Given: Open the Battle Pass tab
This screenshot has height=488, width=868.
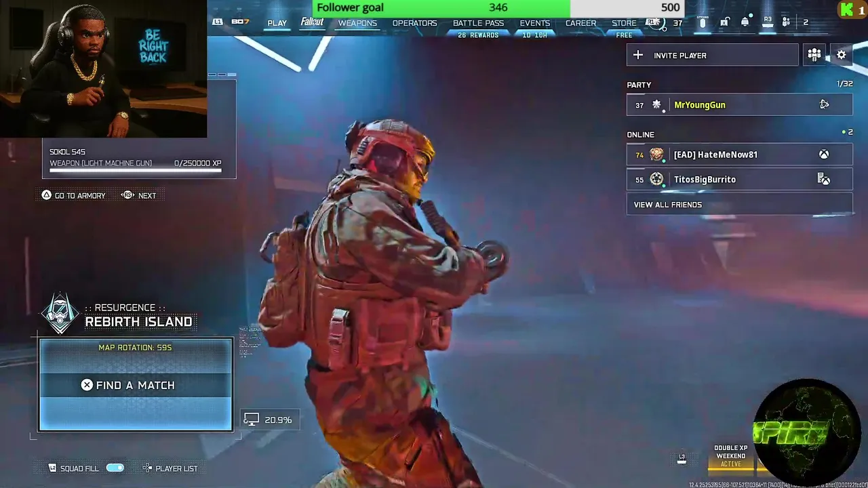Looking at the screenshot, I should click(x=478, y=23).
